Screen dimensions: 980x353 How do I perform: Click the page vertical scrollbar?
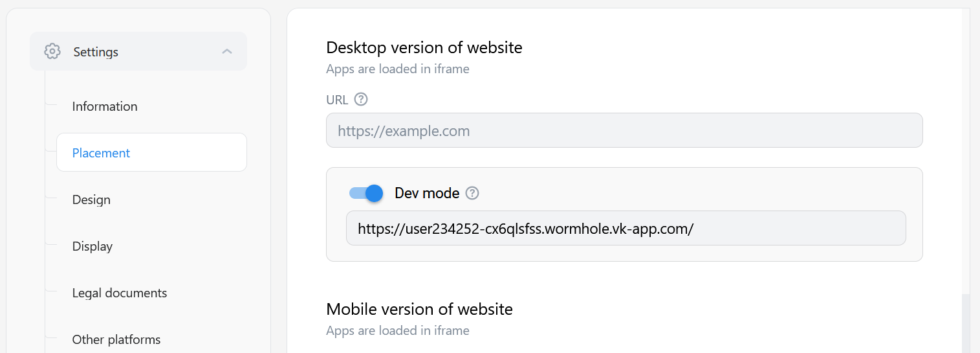point(966,323)
